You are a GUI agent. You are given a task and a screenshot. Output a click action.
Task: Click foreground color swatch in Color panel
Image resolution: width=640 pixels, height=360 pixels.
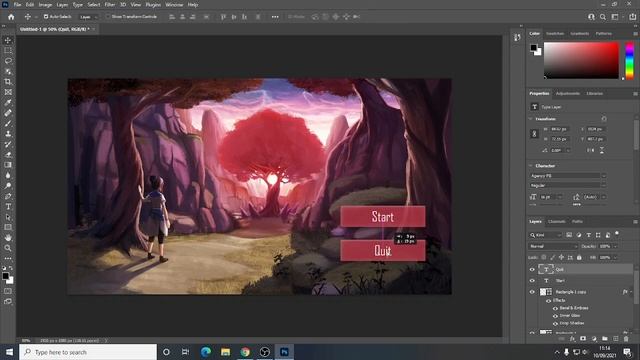point(533,47)
